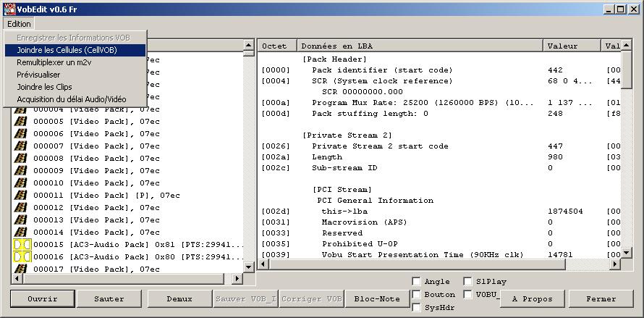Toggle the Bouton checkbox
644x318 pixels.
[x=417, y=295]
